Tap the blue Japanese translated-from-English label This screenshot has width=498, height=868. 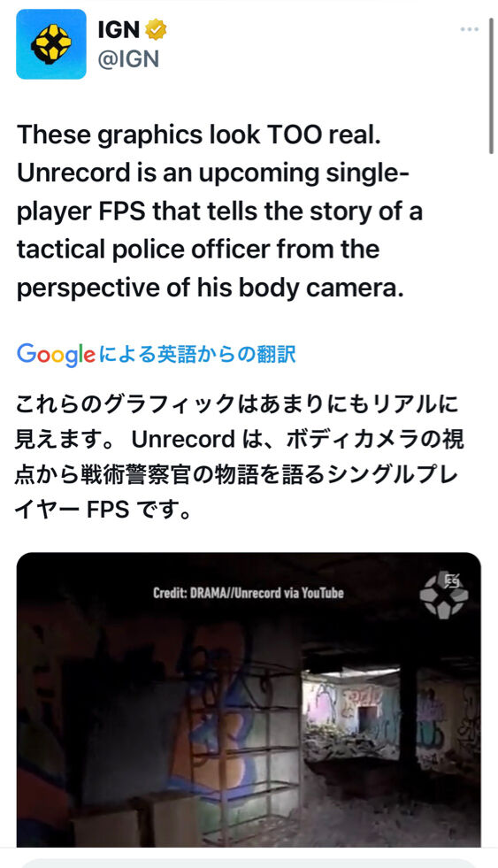pyautogui.click(x=197, y=354)
